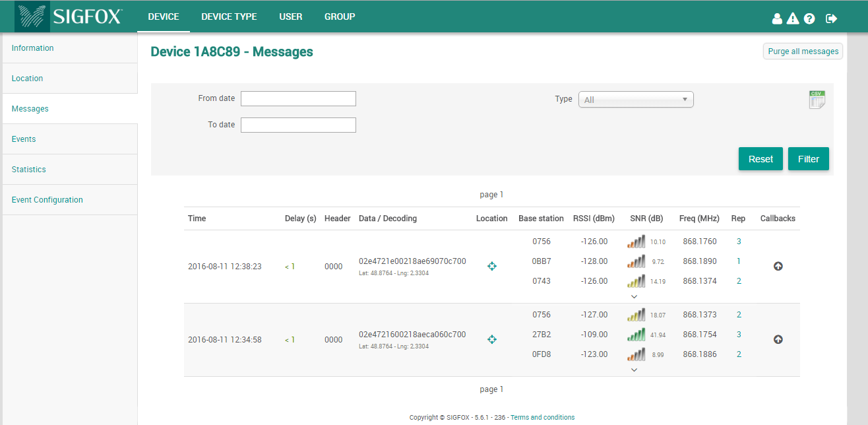Click the Purge all messages button
Screen dimensions: 868x425
tap(803, 51)
